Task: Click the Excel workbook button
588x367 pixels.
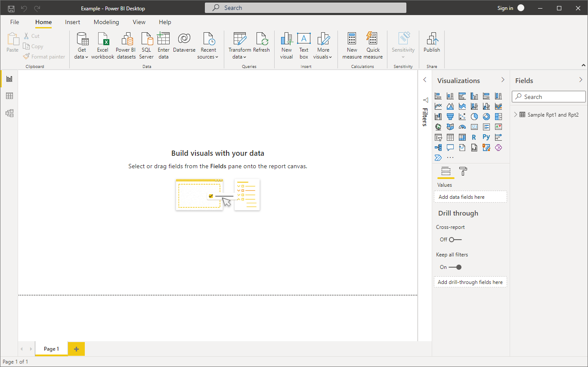Action: [x=103, y=45]
